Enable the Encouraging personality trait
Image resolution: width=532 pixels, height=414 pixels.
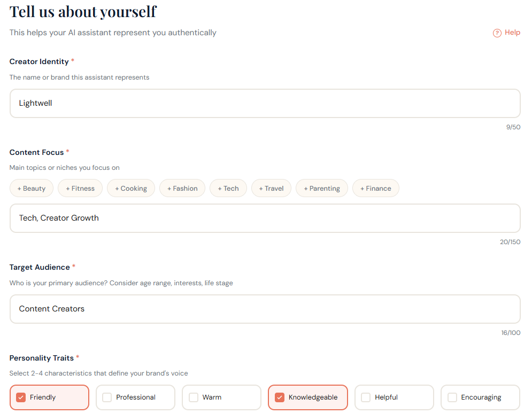click(480, 397)
